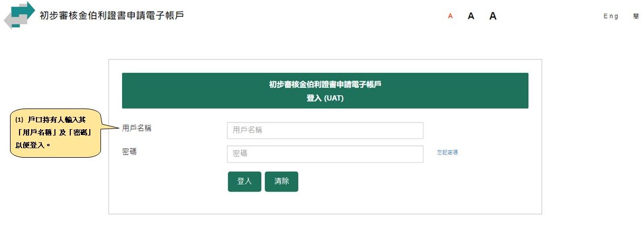Click the 密碼 field label
Image resolution: width=644 pixels, height=226 pixels.
click(129, 152)
